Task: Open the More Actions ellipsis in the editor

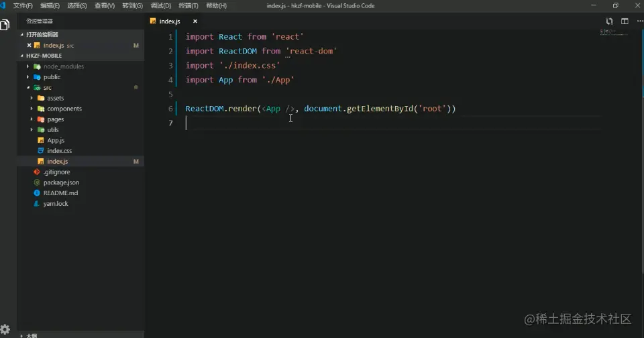Action: click(x=640, y=21)
